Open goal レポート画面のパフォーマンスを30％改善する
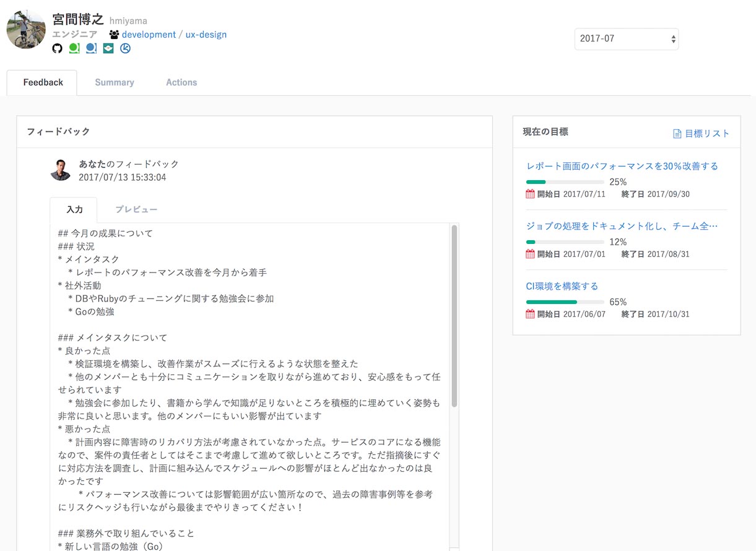 pyautogui.click(x=621, y=166)
